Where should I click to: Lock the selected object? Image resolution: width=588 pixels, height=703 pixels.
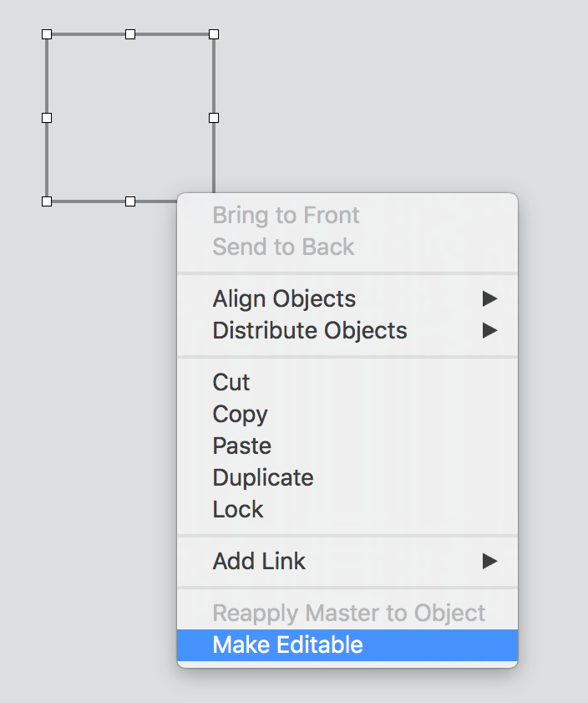237,509
